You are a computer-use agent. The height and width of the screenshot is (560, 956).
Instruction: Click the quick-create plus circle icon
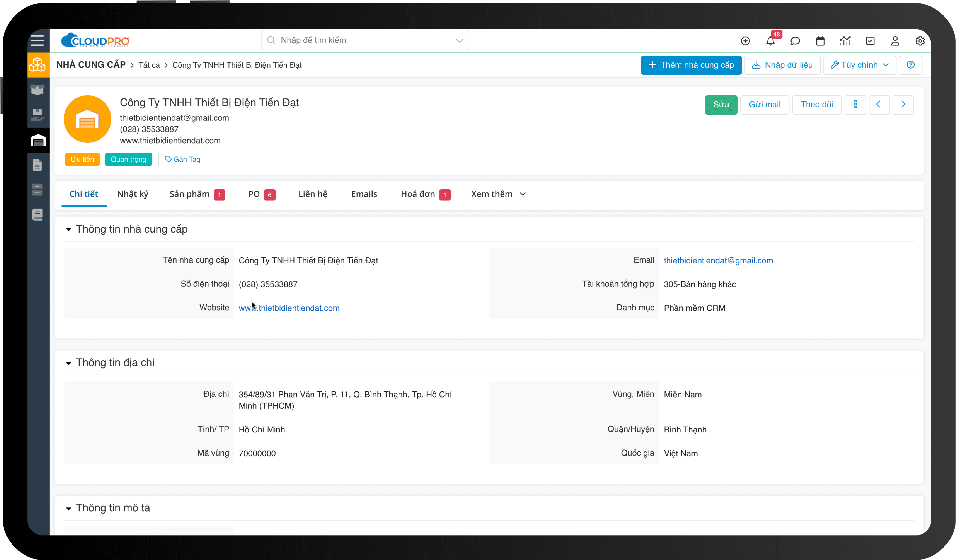coord(745,41)
